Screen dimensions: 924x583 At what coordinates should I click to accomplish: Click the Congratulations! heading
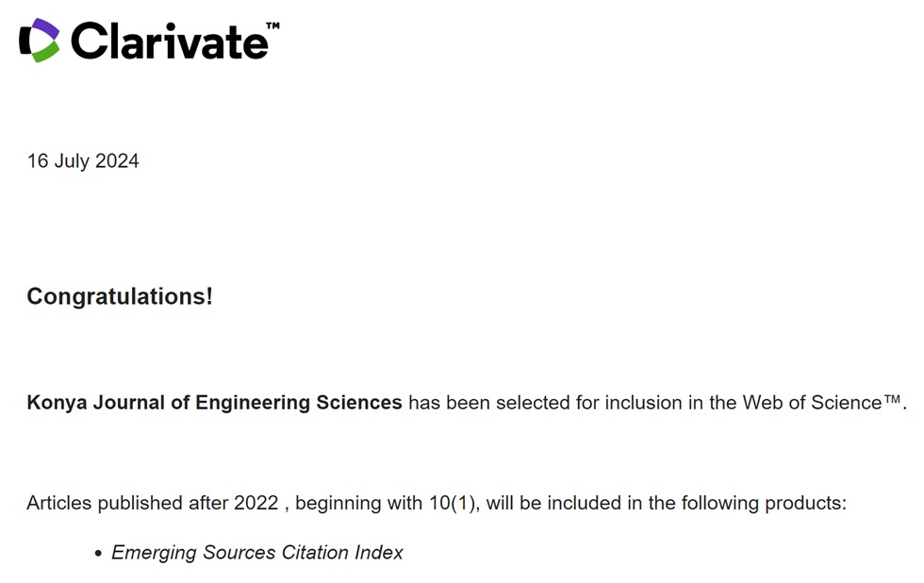pyautogui.click(x=120, y=296)
